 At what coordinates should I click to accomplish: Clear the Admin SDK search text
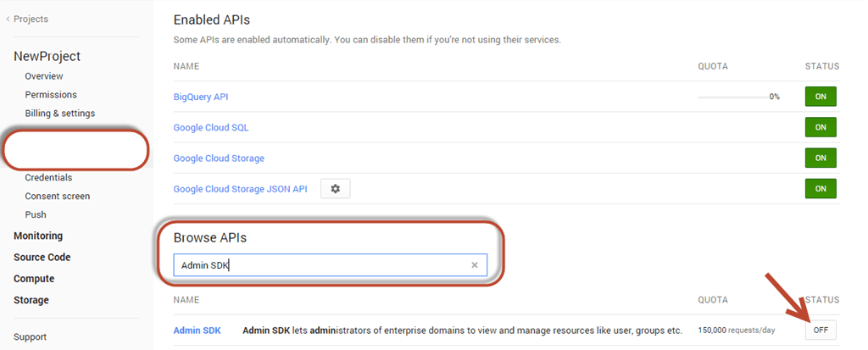[475, 265]
